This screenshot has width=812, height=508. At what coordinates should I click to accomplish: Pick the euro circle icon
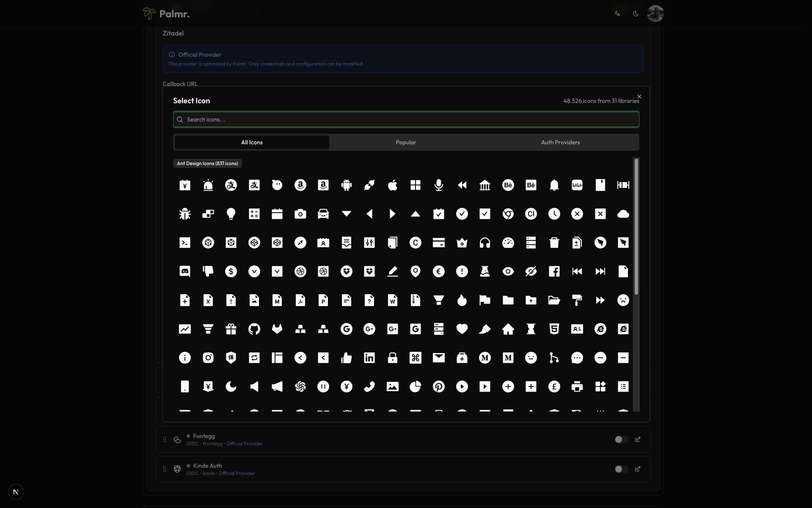point(438,271)
